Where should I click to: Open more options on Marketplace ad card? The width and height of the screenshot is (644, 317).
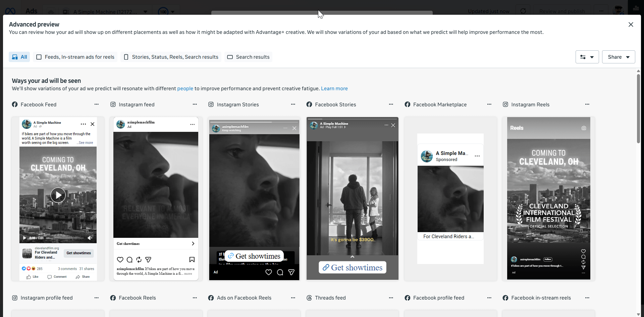click(477, 156)
